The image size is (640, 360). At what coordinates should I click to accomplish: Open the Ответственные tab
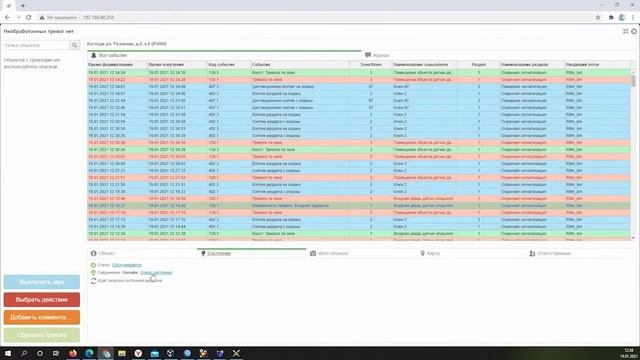(581, 253)
